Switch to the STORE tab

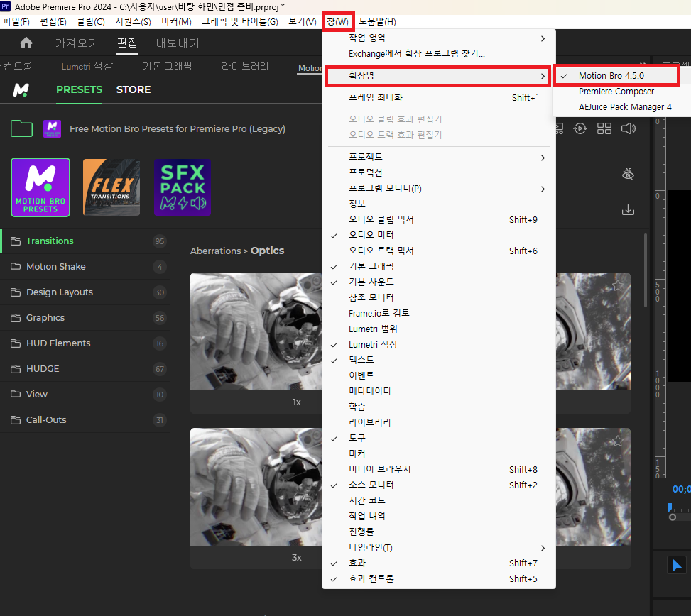[133, 90]
